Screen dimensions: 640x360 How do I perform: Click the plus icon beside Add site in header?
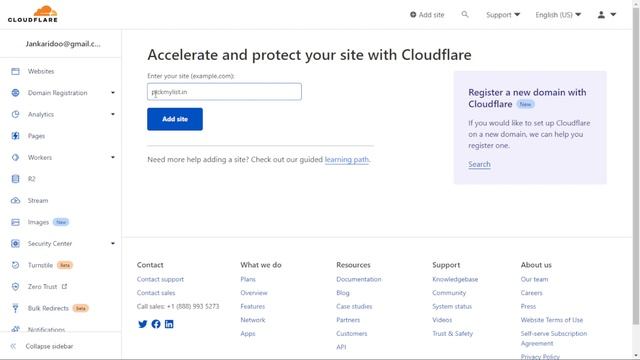[x=413, y=15]
